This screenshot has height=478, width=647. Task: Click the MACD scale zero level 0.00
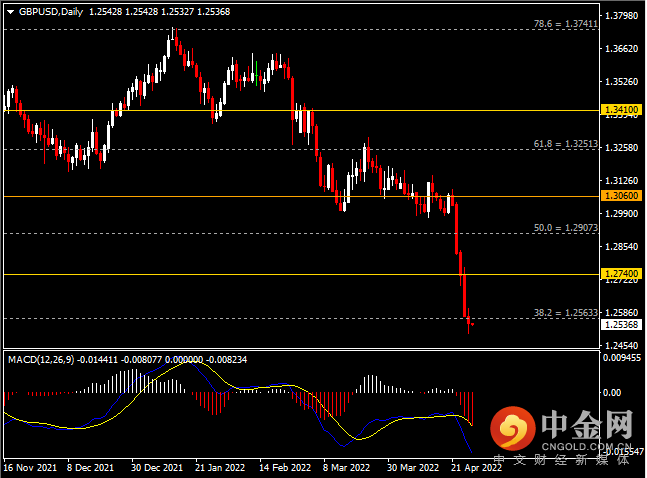(612, 393)
